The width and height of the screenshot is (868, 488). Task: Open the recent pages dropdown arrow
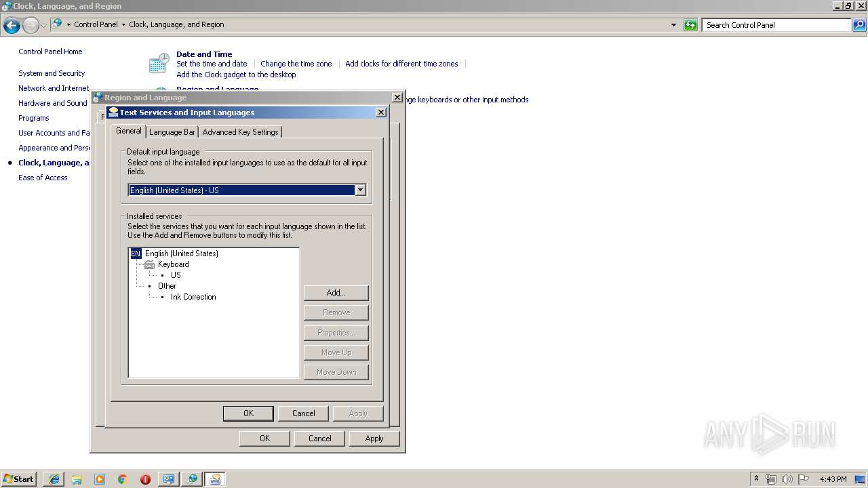[43, 25]
